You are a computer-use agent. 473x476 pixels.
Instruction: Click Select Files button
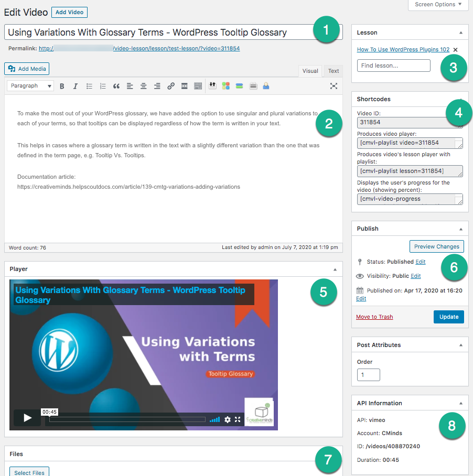tap(29, 472)
